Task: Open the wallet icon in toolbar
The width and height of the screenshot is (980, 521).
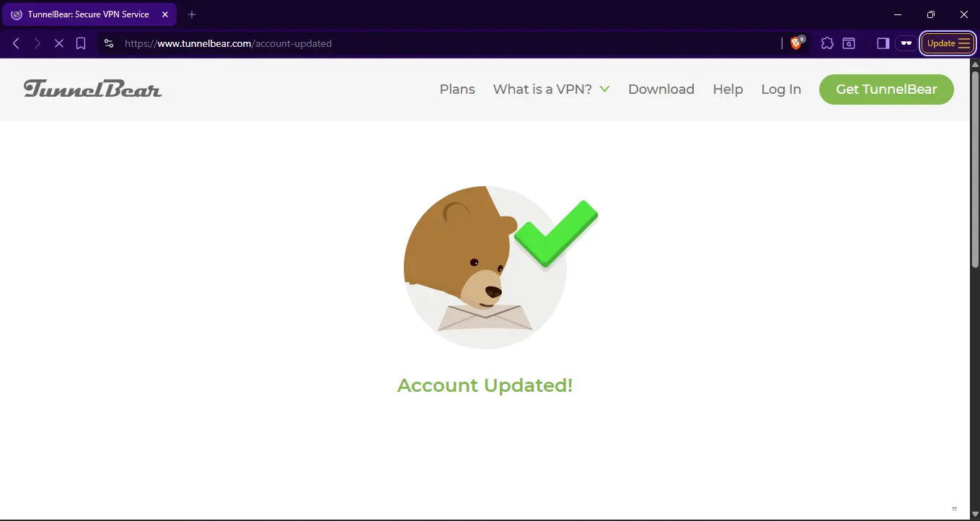Action: [x=849, y=43]
